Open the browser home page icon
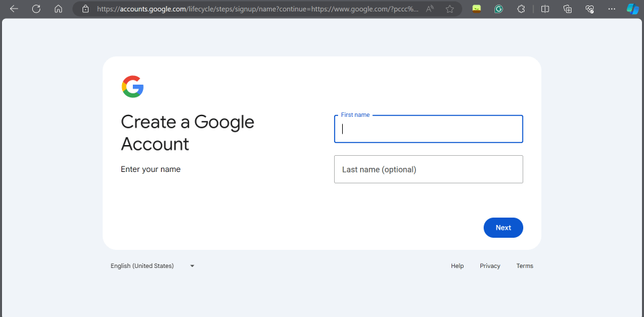 click(58, 9)
